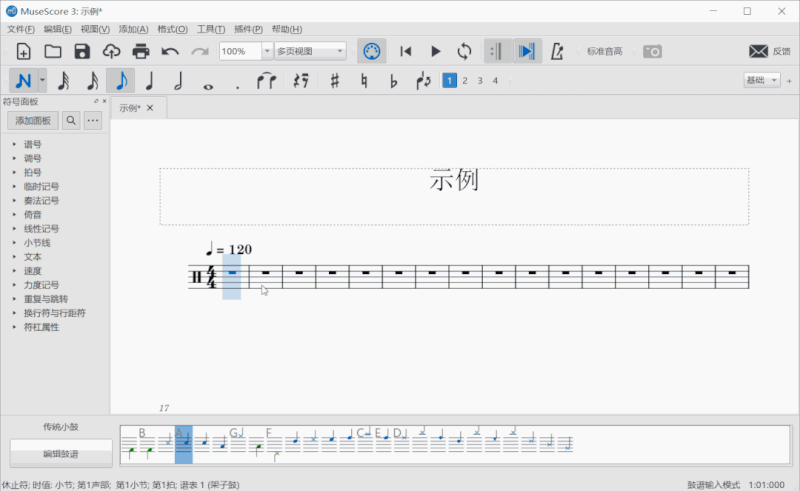Toggle rest input icon

(301, 81)
